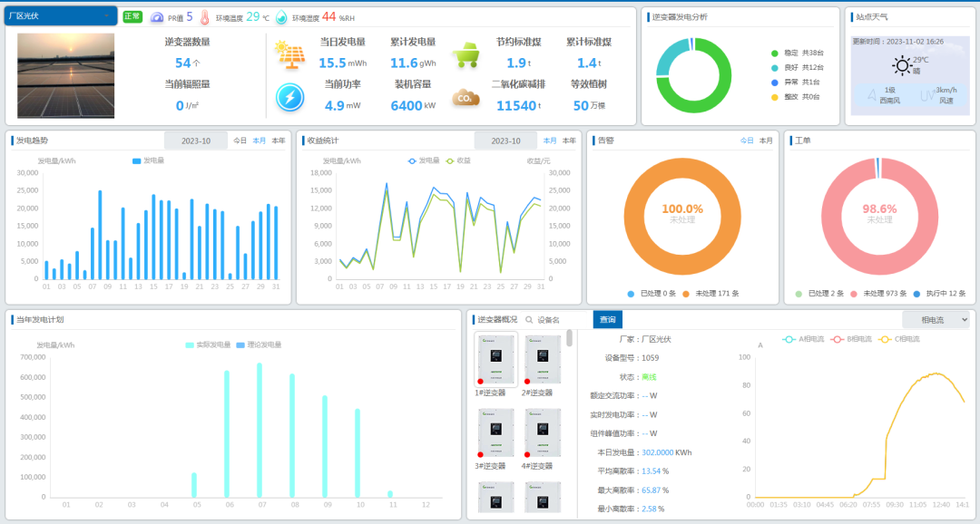Click the 15.5 mWh daily generation value
Viewport: 980px width, 524px height.
(342, 63)
